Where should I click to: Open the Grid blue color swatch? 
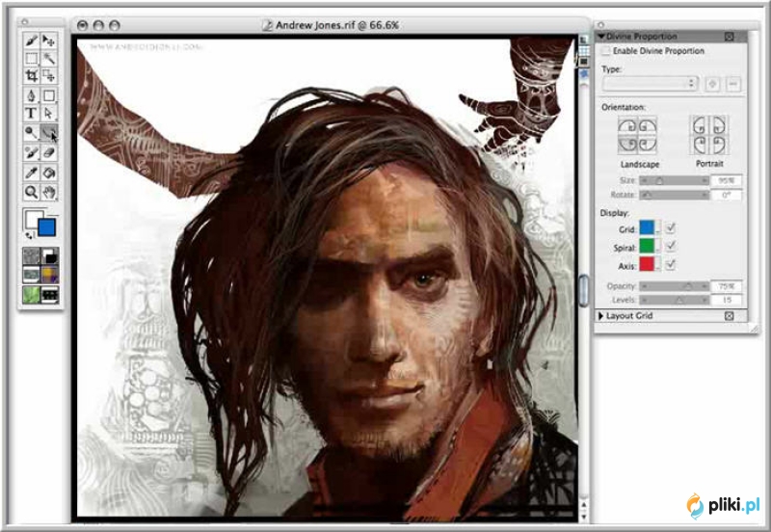[648, 227]
